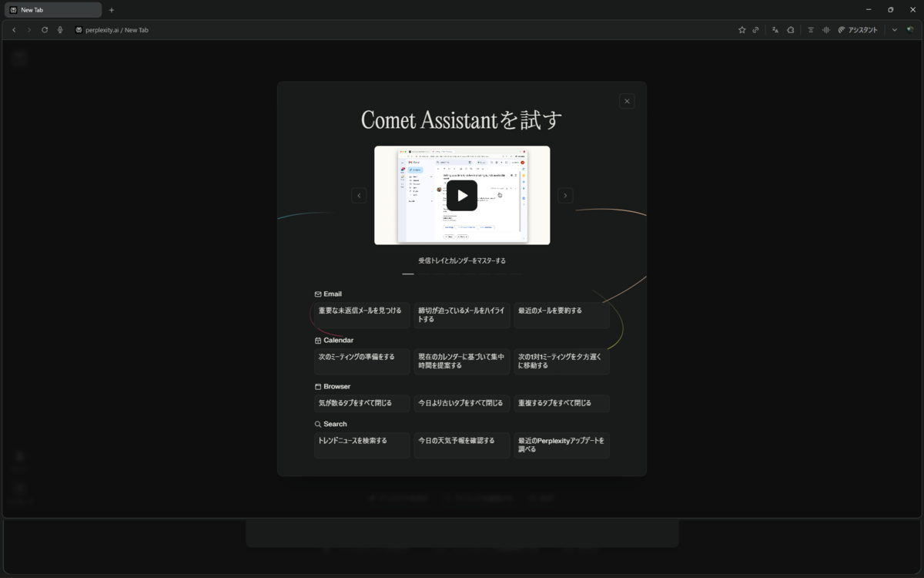
Task: Reload the page with the refresh icon
Action: click(45, 29)
